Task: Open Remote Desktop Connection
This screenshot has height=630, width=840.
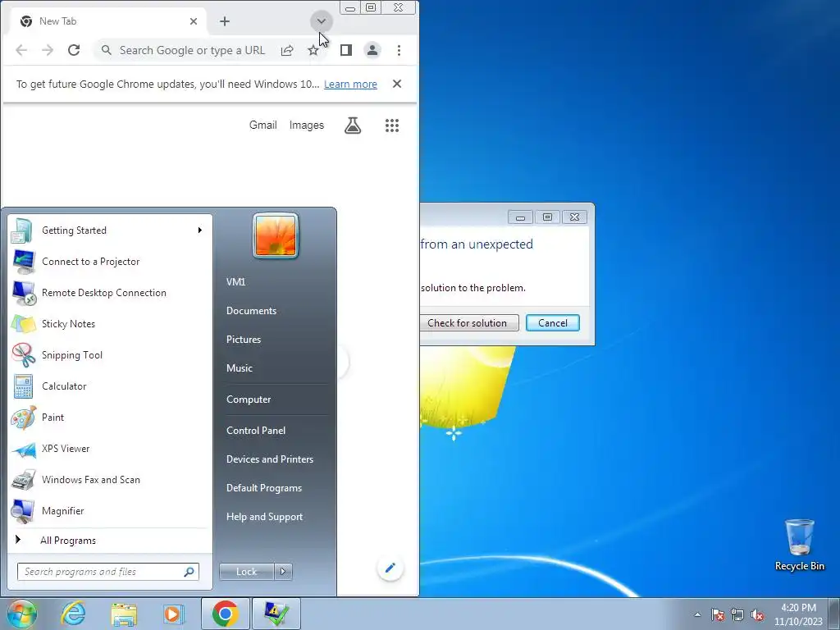Action: pyautogui.click(x=111, y=293)
